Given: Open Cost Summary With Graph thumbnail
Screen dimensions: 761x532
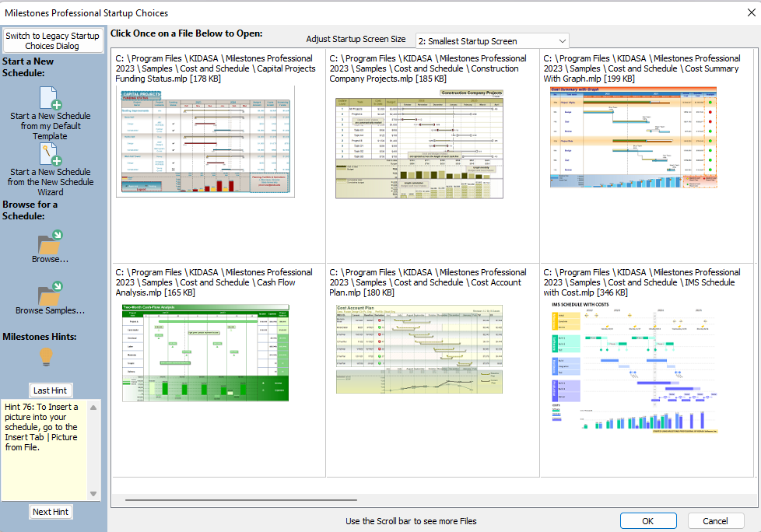Looking at the screenshot, I should tap(633, 137).
